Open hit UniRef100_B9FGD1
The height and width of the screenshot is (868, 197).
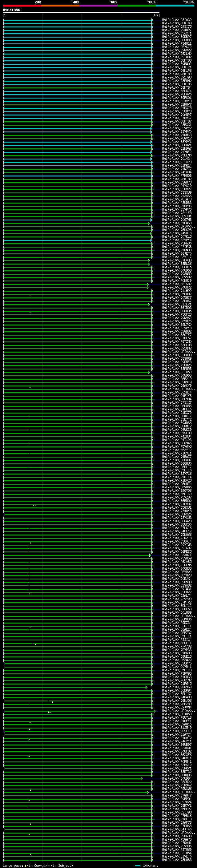(177, 98)
